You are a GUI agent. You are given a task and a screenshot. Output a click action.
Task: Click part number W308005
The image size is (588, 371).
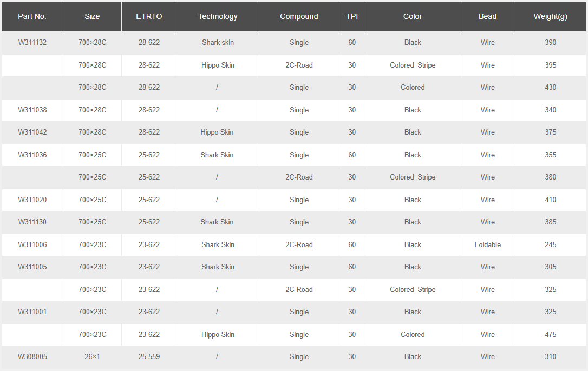(32, 356)
